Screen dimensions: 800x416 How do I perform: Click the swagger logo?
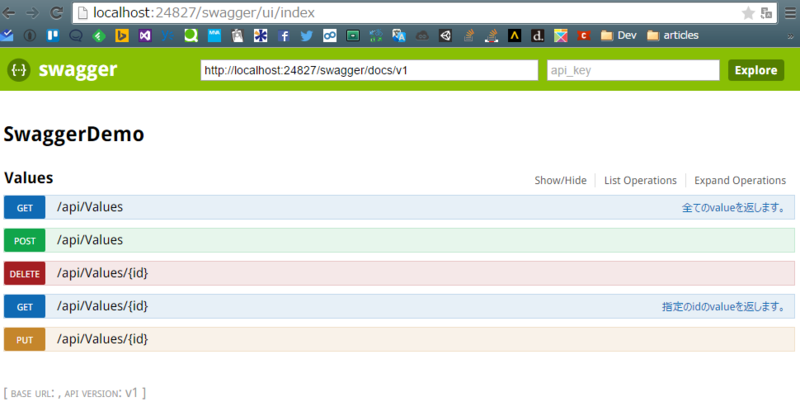click(x=62, y=69)
